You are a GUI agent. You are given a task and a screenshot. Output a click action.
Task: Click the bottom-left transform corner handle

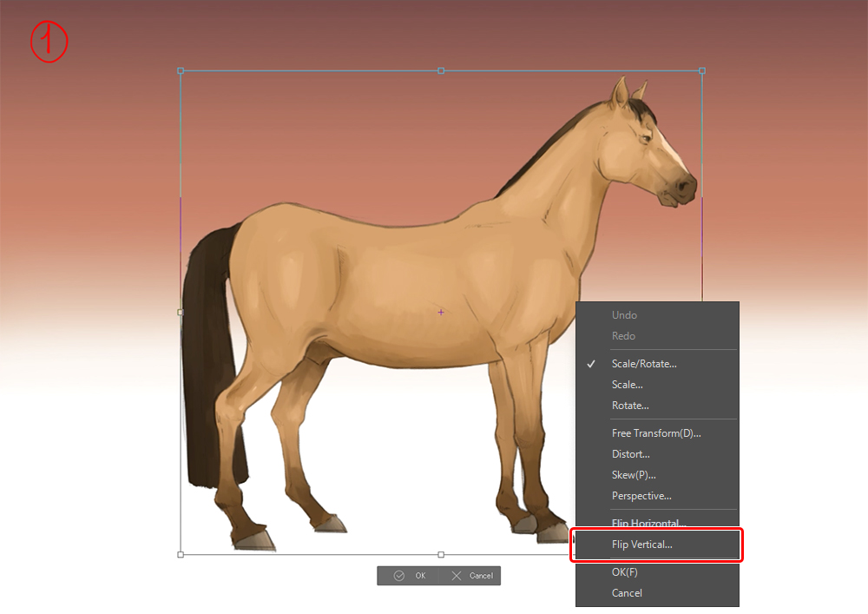(x=181, y=554)
